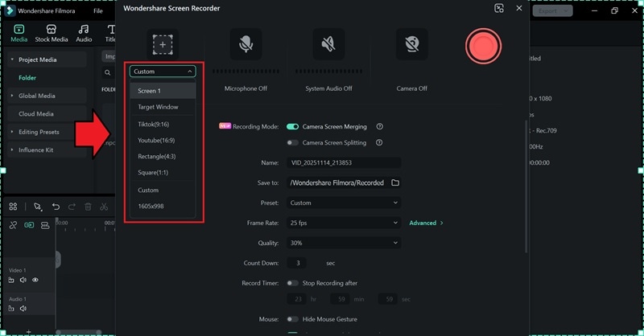Open the Save to folder browse icon
644x336 pixels.
tap(395, 182)
